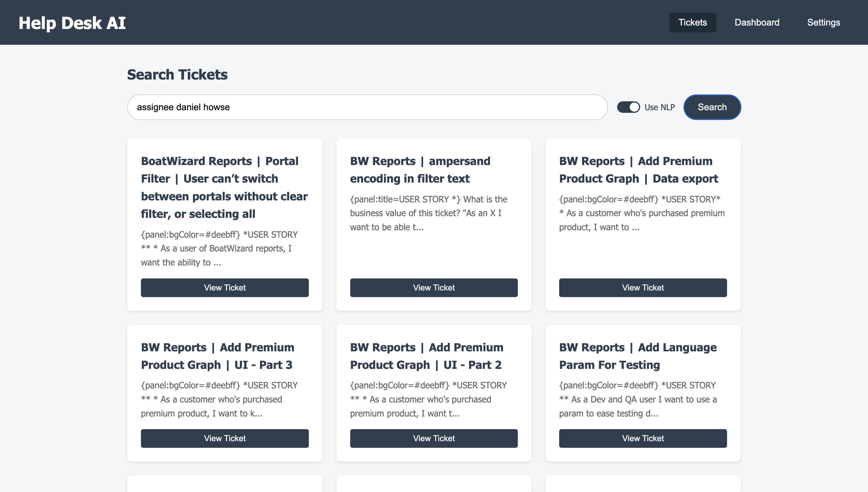Click the ticket search input field

click(x=367, y=107)
